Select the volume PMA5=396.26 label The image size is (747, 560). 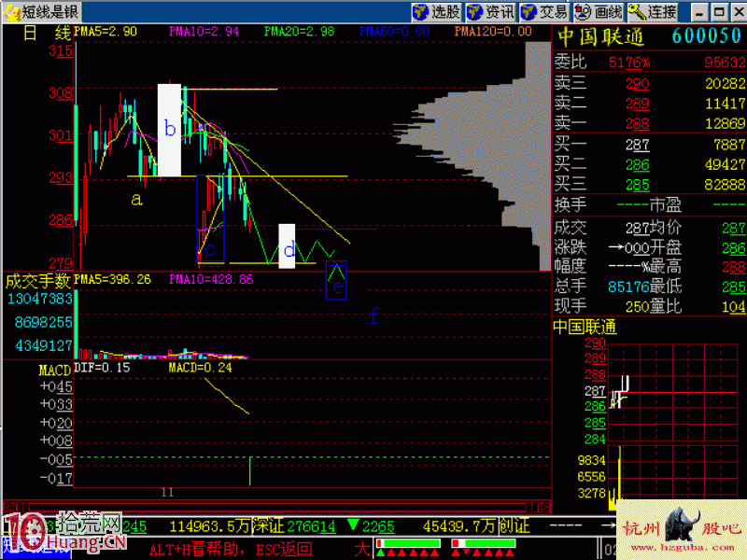[112, 279]
